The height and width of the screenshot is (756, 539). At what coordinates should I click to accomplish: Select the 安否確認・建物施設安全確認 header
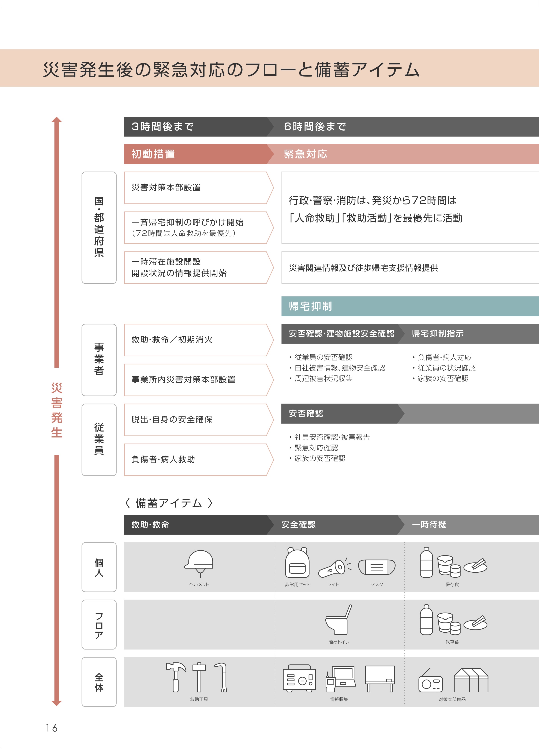(343, 334)
